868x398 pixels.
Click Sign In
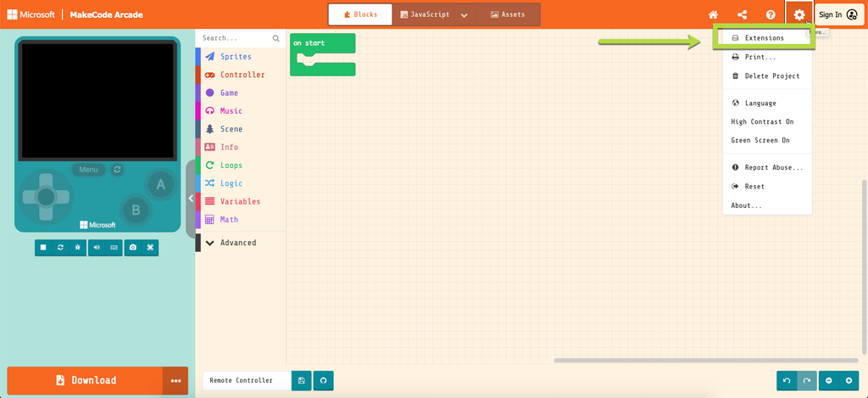click(839, 15)
